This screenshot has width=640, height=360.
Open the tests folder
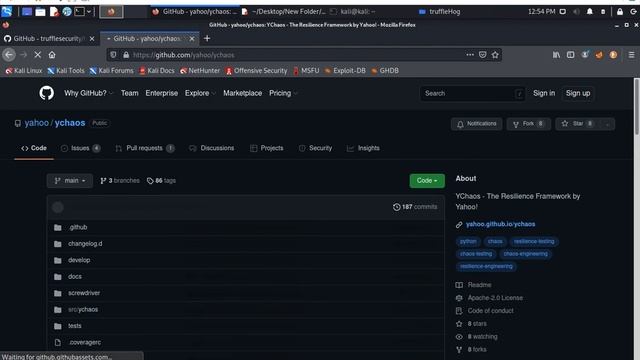tap(75, 326)
